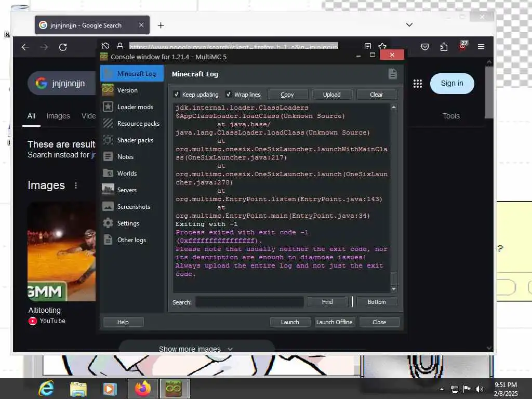The height and width of the screenshot is (399, 532).
Task: Expand the Firefox list all tabs dropdown
Action: pyautogui.click(x=409, y=25)
